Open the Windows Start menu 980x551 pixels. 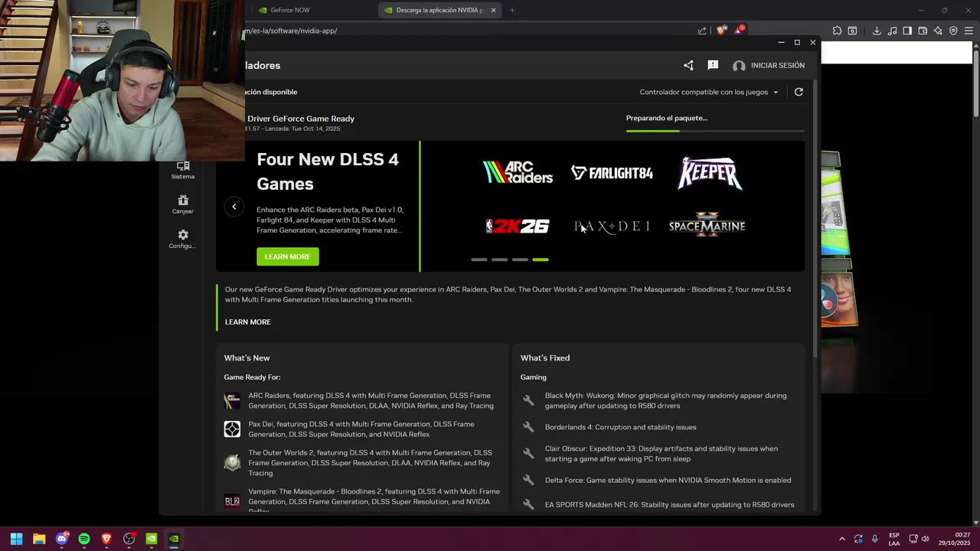pos(16,539)
